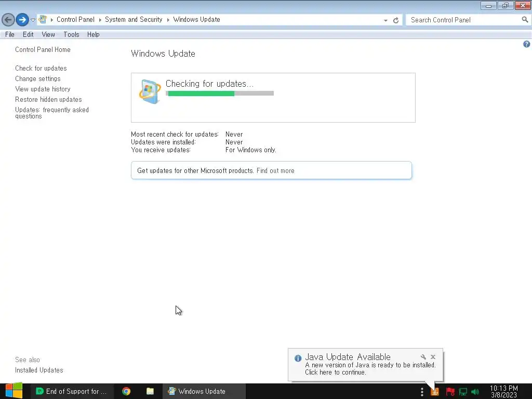Open the Edit menu

(x=28, y=35)
